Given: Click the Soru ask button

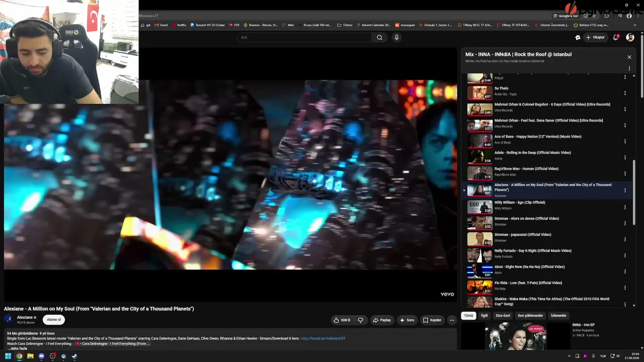Looking at the screenshot, I should pyautogui.click(x=407, y=320).
